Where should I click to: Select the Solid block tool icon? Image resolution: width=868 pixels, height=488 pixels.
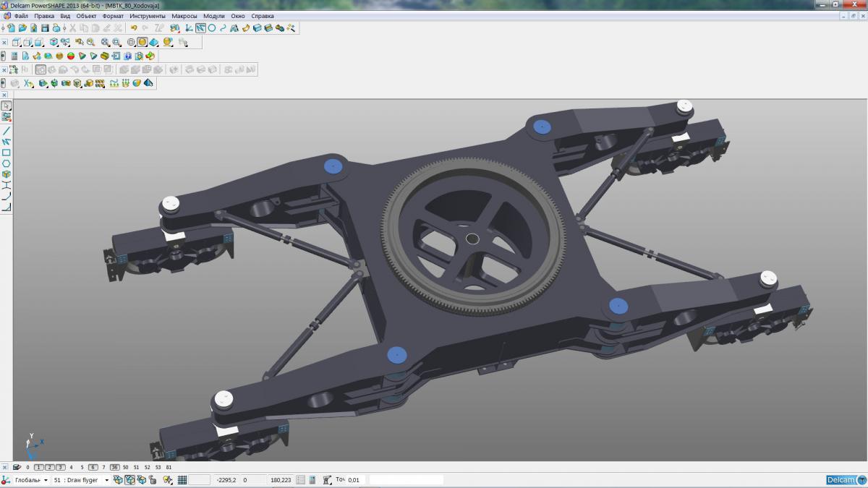[258, 28]
